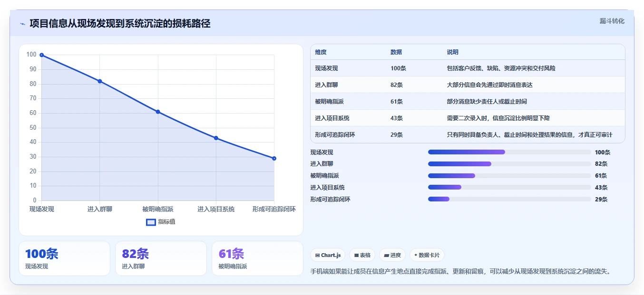Click the footer note starting with 手机端如果能让成员
This screenshot has height=295, width=644.
[x=460, y=272]
